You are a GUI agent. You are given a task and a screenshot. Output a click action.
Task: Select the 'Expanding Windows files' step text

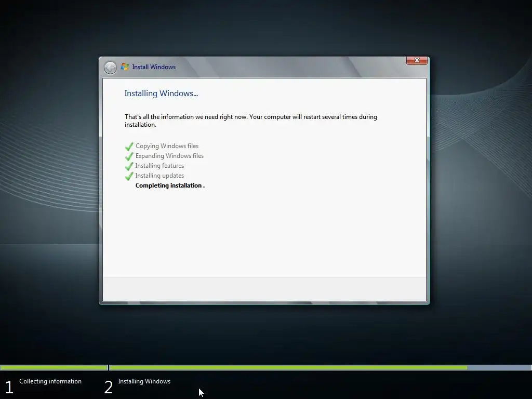point(169,156)
